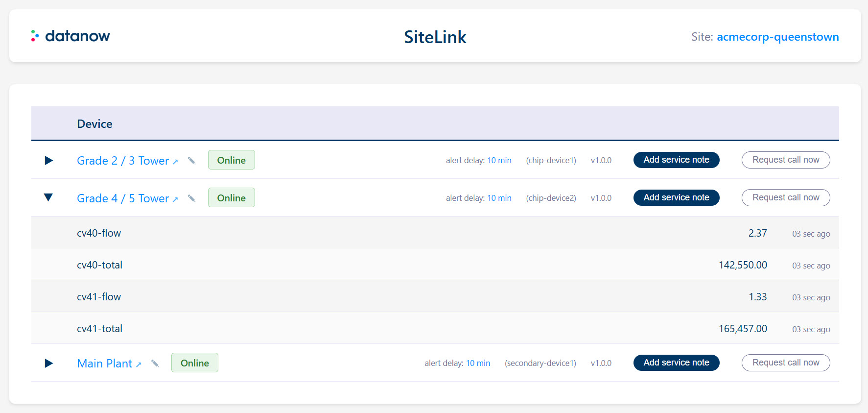The image size is (868, 413).
Task: Click the (secondary-device1) label
Action: click(x=540, y=363)
